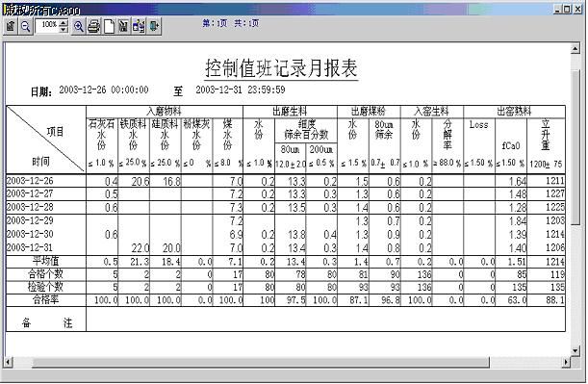This screenshot has width=588, height=384.
Task: Click the report title 控制值班记录月报表
Action: point(281,68)
